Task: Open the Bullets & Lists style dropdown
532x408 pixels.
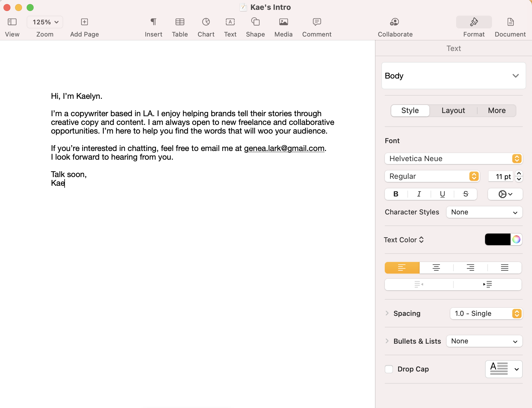Action: [x=484, y=341]
